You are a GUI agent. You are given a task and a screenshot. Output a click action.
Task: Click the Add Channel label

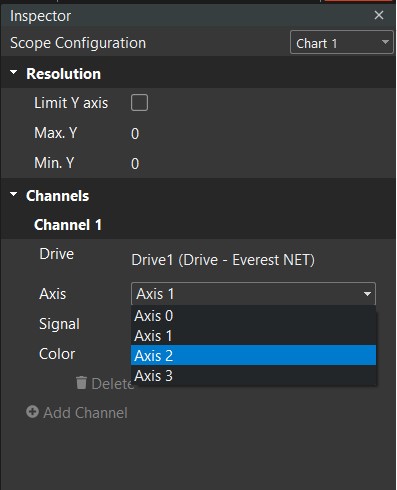pyautogui.click(x=85, y=413)
